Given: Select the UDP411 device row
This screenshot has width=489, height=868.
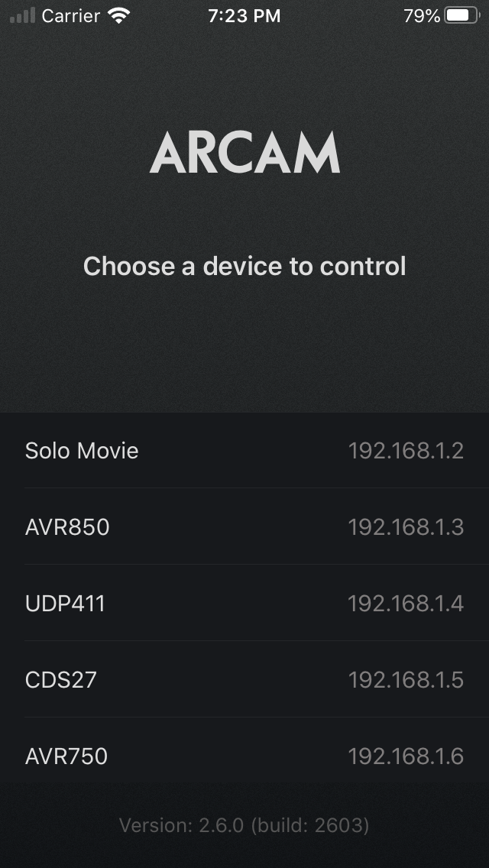Looking at the screenshot, I should [x=244, y=604].
